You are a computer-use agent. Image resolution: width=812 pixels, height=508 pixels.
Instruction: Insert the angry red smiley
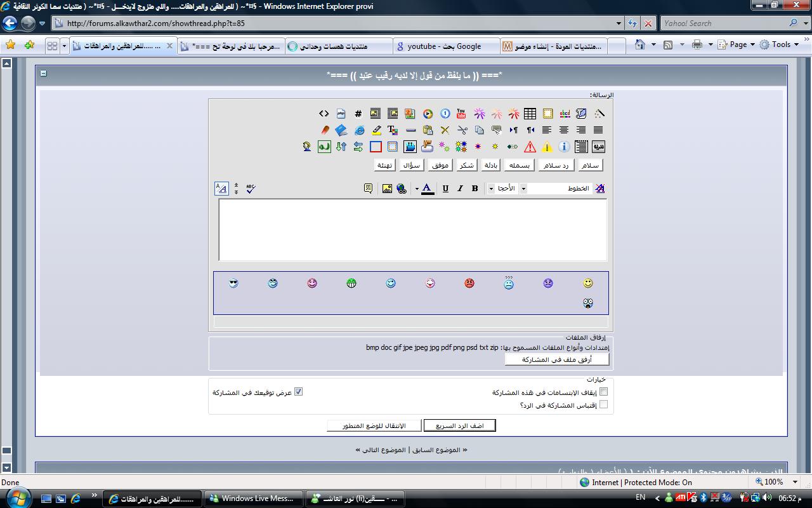(x=469, y=283)
